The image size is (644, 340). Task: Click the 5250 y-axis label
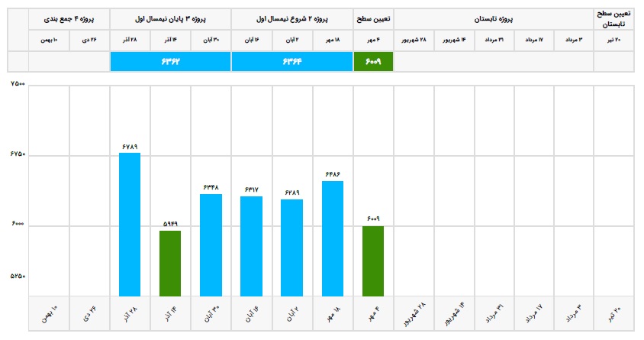tap(16, 277)
